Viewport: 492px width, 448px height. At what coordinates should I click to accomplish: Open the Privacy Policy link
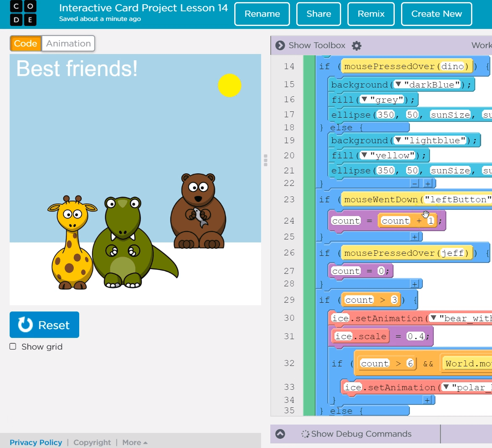[x=36, y=442]
